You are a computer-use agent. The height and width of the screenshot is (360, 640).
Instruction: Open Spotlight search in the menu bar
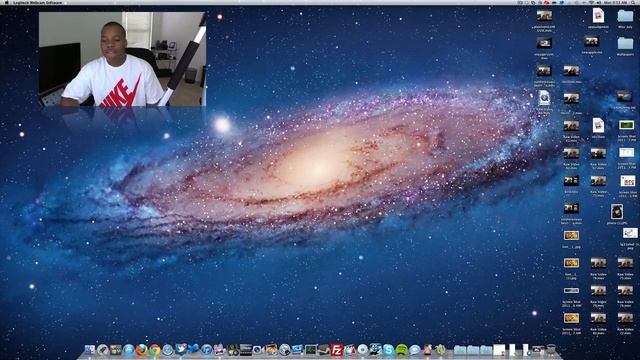[x=633, y=2]
